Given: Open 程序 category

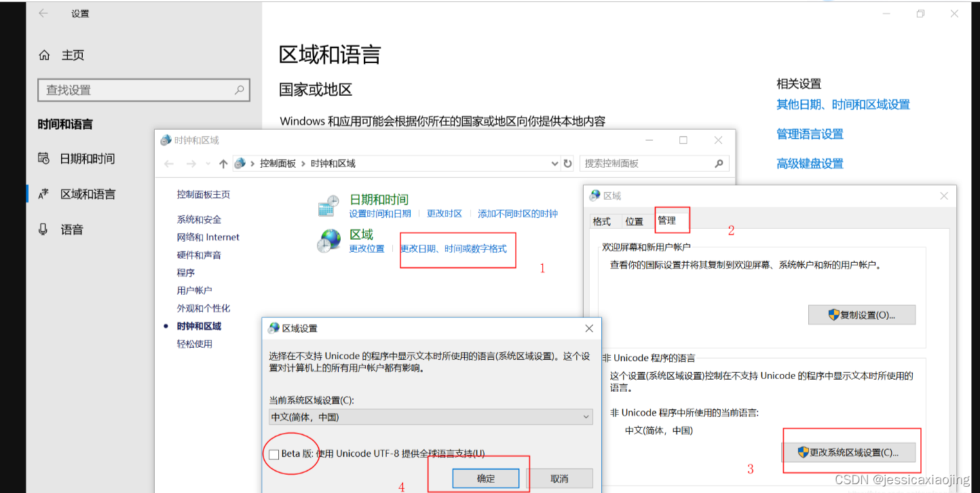Looking at the screenshot, I should point(186,273).
